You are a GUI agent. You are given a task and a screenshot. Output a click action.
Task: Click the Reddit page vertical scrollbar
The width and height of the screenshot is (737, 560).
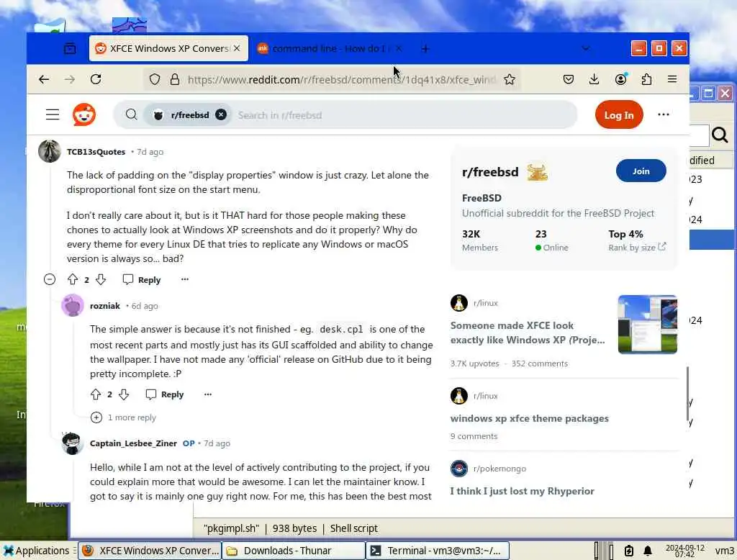point(687,394)
